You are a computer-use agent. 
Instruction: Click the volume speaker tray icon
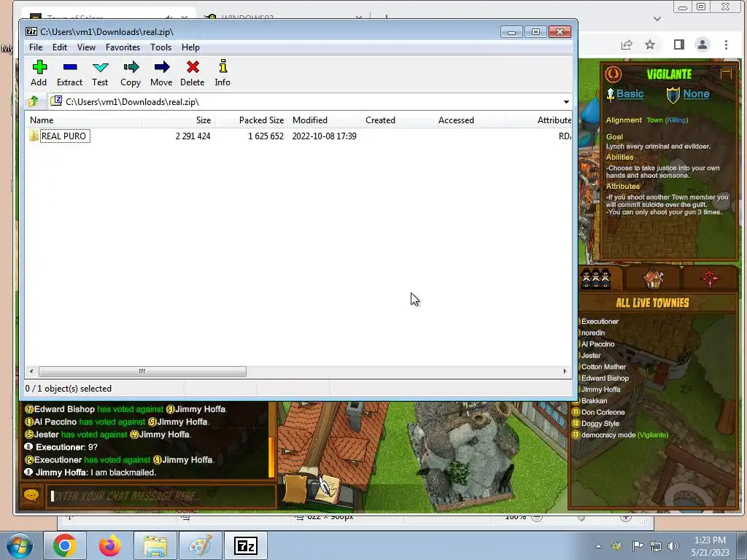[673, 546]
